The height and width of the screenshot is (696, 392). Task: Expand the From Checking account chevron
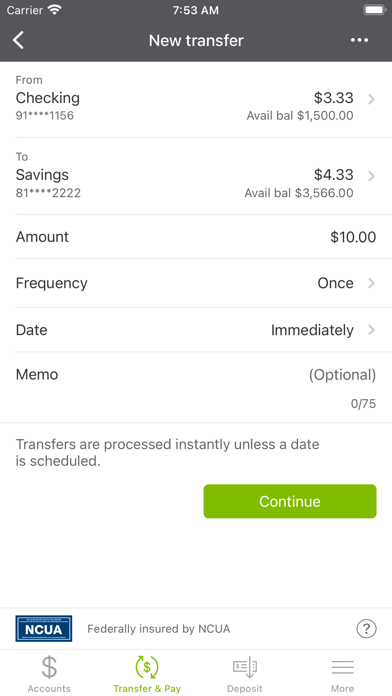pyautogui.click(x=372, y=99)
